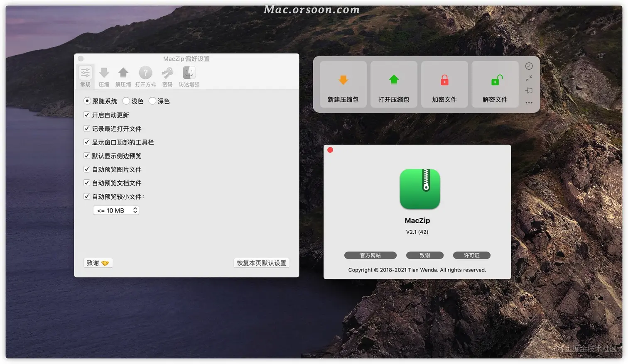The image size is (628, 364).
Task: Click the 解密文件 decrypt file button
Action: 495,84
